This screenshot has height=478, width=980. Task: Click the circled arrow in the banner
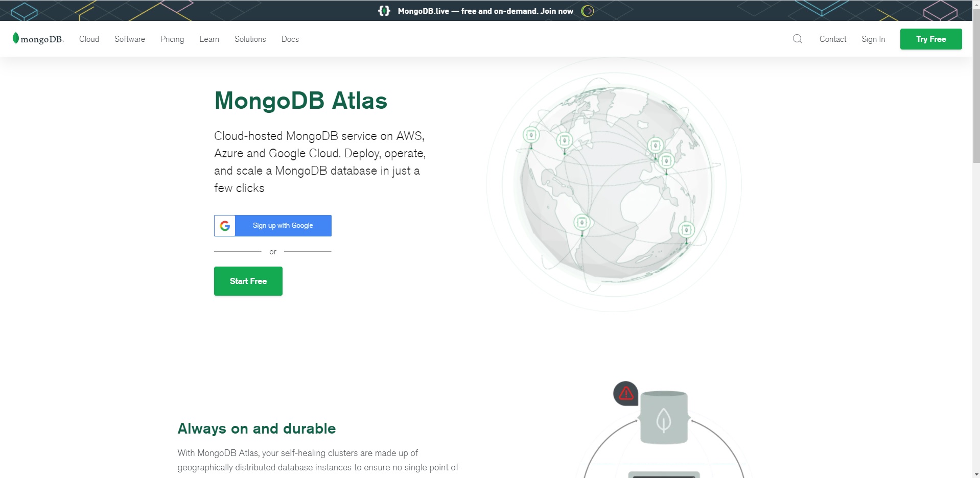coord(588,11)
